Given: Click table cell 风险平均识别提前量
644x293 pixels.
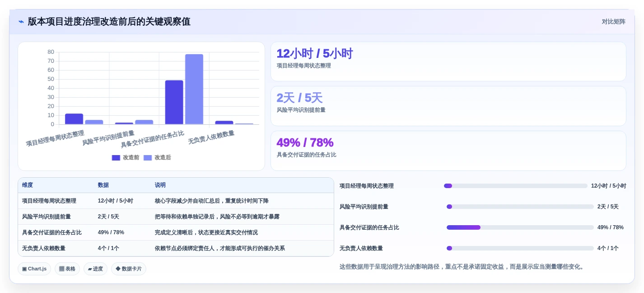Looking at the screenshot, I should pos(47,217).
